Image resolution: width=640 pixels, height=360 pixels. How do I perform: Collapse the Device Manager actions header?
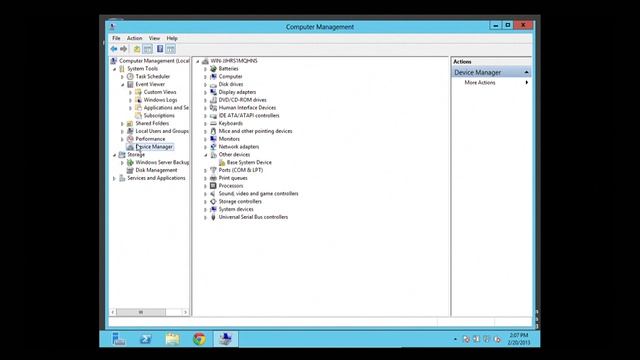click(527, 72)
